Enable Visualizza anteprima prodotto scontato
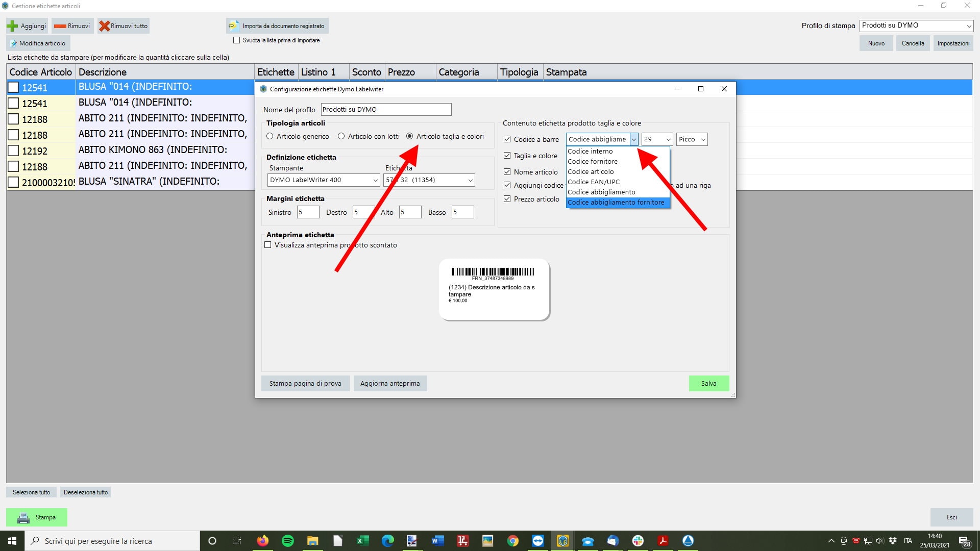This screenshot has width=980, height=551. pos(268,245)
